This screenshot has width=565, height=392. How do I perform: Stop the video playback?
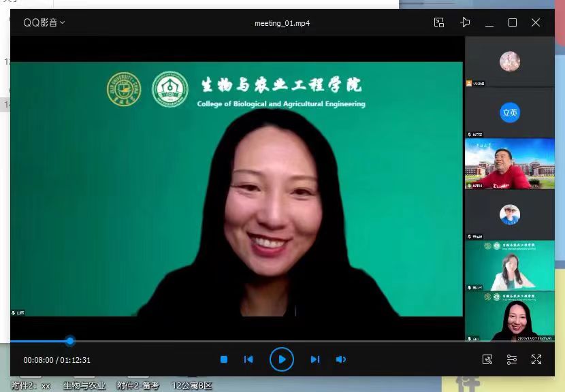(224, 359)
